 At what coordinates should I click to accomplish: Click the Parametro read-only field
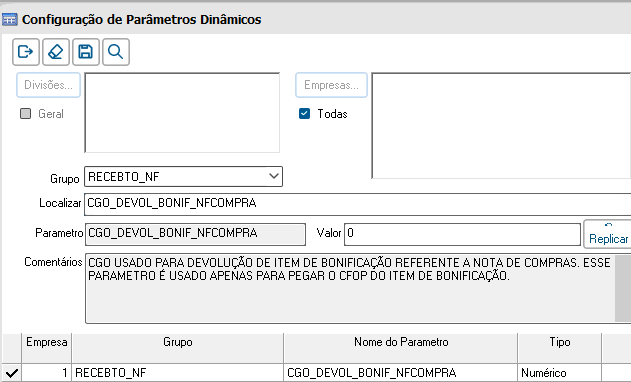click(195, 234)
